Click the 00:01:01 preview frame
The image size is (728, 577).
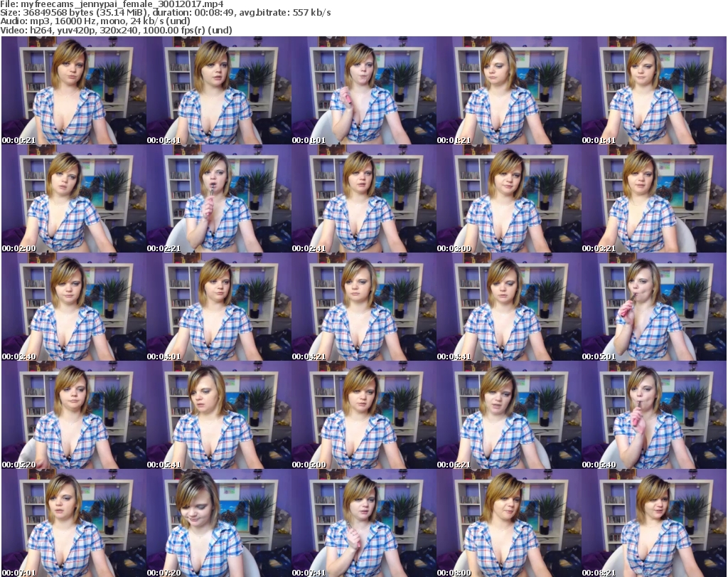pos(363,90)
